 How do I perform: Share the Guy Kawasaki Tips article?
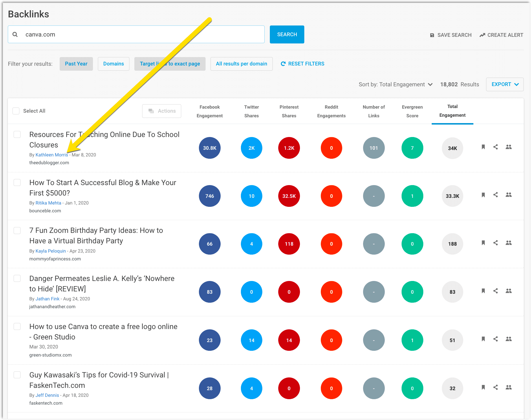pos(496,387)
